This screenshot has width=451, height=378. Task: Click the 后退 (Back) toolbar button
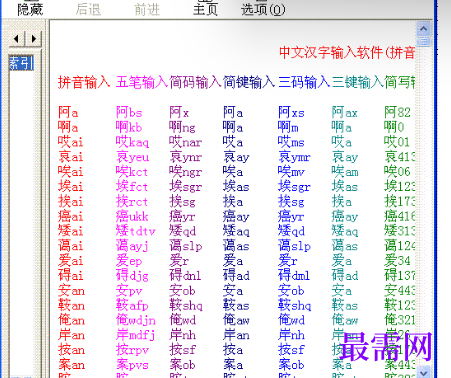click(88, 9)
